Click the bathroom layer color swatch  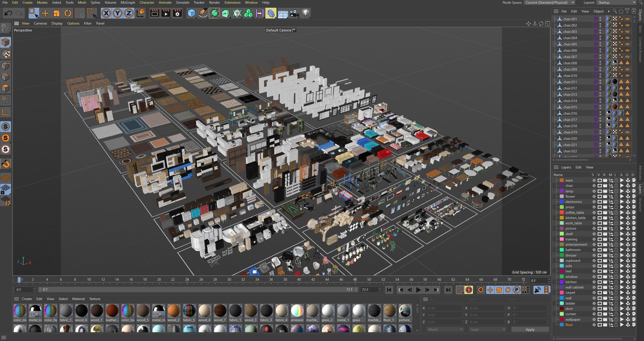point(561,250)
